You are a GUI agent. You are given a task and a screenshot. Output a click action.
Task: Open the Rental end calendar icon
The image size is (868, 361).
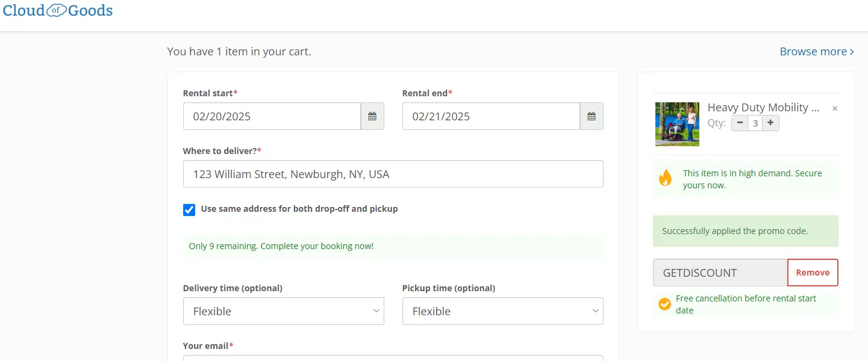click(592, 116)
